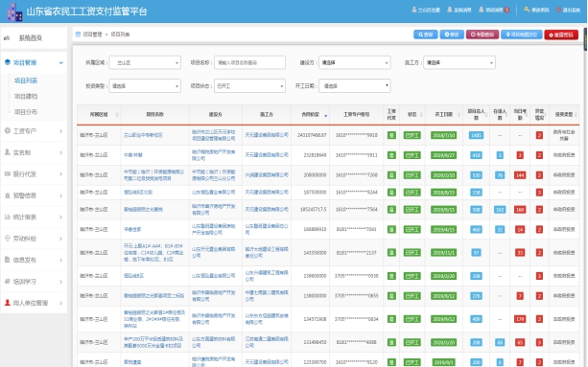Click the sort icon on 所属区域 column header
This screenshot has height=367, width=588.
117,115
